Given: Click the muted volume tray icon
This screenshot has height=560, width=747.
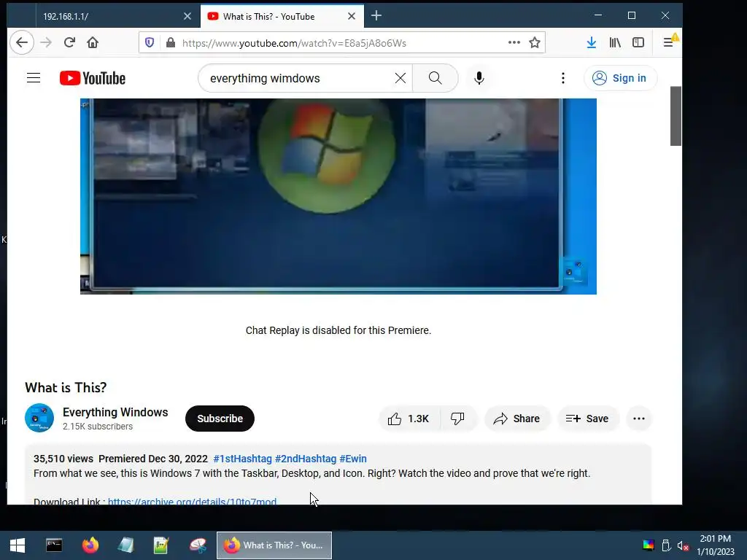Looking at the screenshot, I should tap(683, 545).
